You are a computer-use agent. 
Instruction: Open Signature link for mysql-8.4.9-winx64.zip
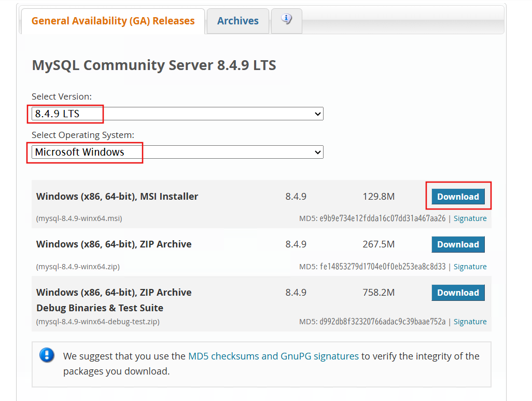tap(470, 267)
